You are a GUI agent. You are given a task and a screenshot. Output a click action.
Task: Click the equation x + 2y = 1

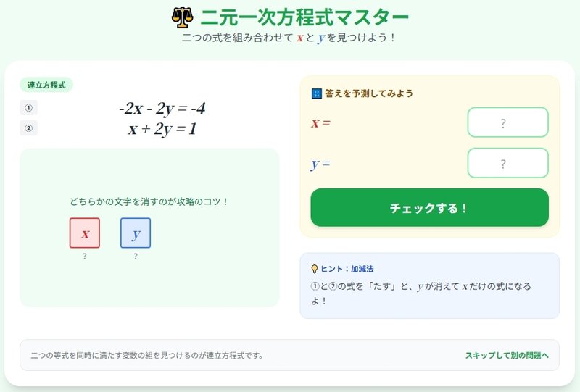pos(162,129)
